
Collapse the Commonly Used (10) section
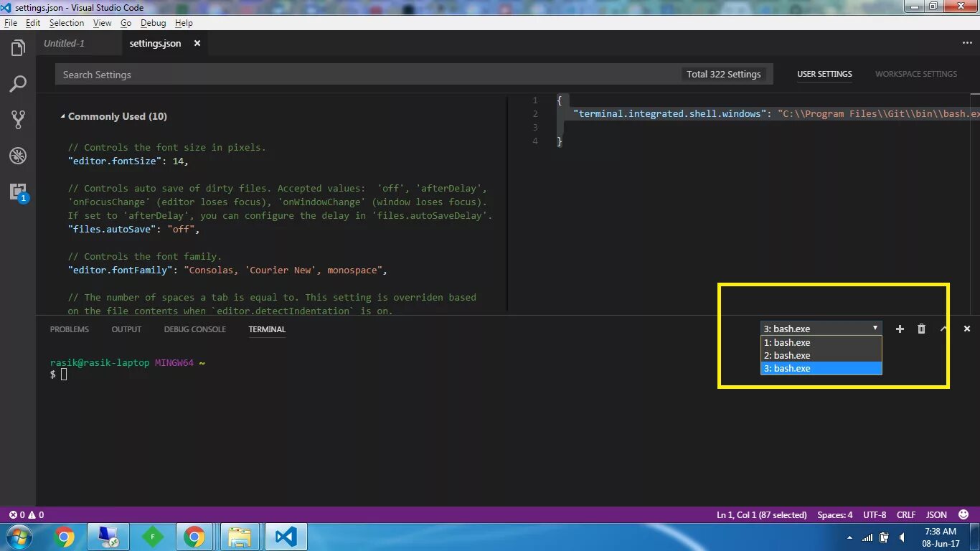tap(113, 116)
